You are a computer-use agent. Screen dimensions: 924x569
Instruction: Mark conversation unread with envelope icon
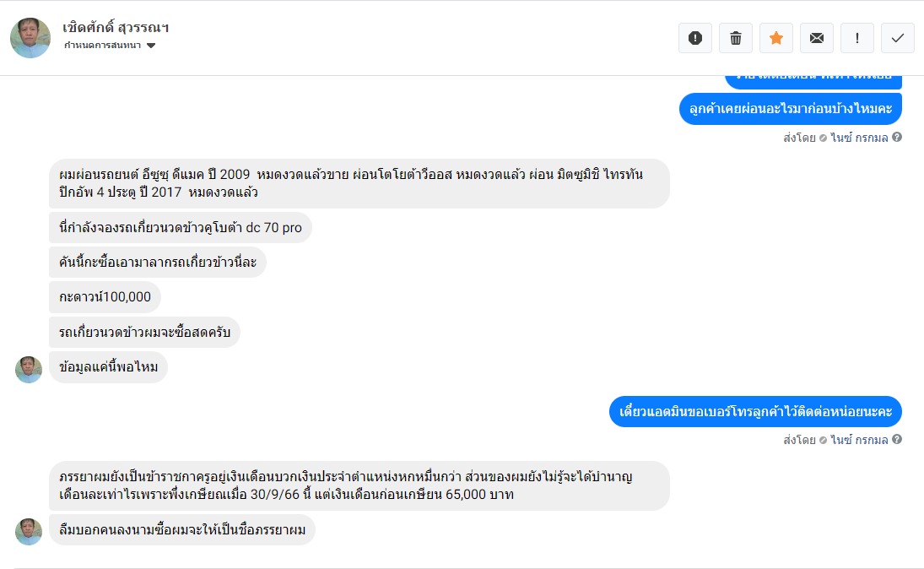pos(817,38)
